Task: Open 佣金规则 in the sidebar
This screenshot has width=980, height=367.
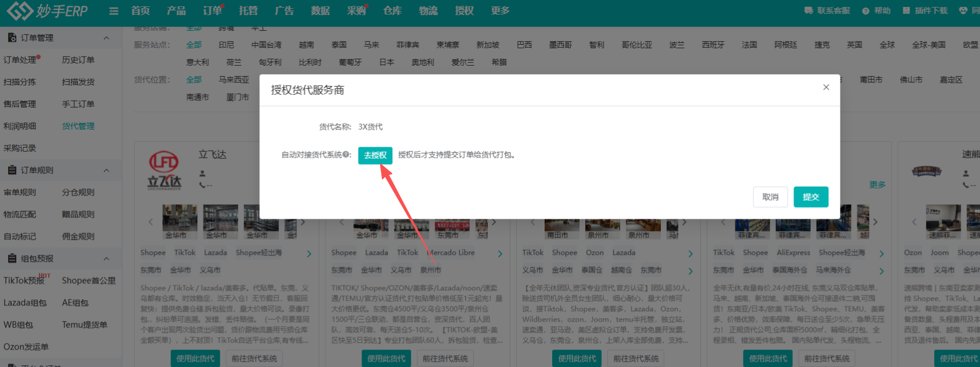Action: pyautogui.click(x=78, y=237)
